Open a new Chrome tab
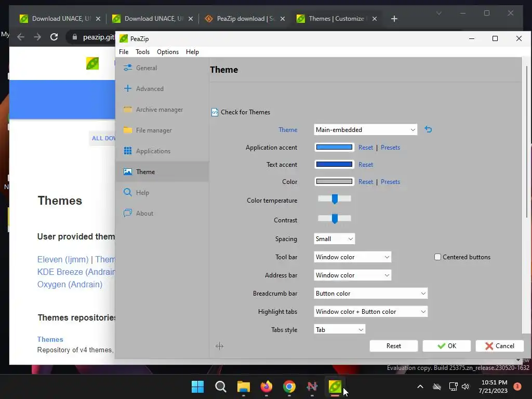Screen dimensions: 532x399 pyautogui.click(x=394, y=19)
